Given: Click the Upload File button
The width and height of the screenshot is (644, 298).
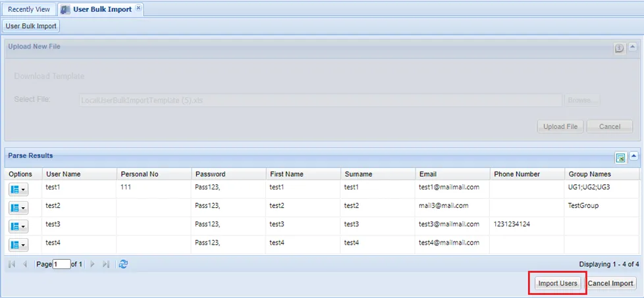Looking at the screenshot, I should 560,126.
